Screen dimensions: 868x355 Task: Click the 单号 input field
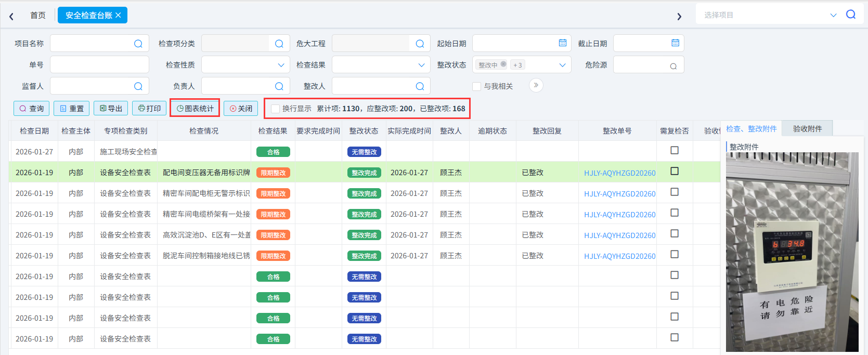(x=99, y=65)
